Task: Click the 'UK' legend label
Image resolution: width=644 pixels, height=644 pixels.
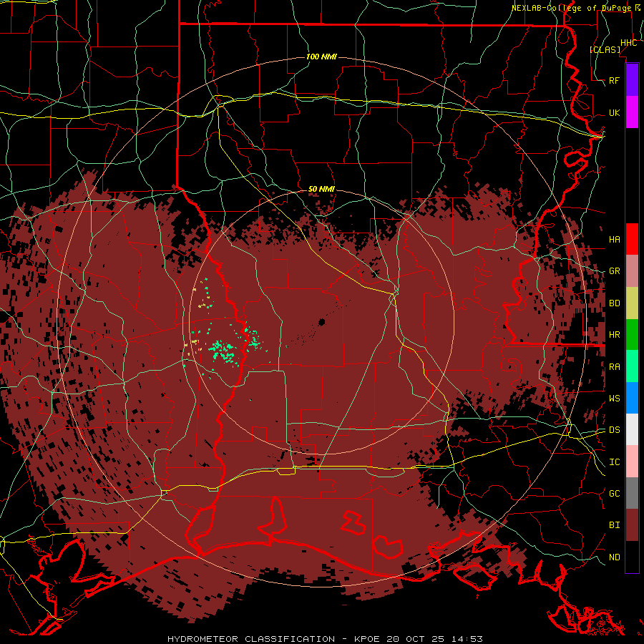Action: 614,112
